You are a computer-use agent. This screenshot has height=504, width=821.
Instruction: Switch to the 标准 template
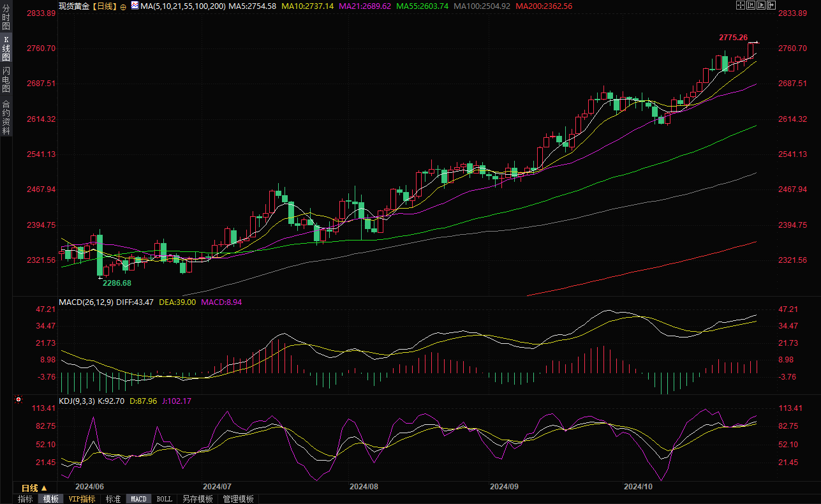113,499
